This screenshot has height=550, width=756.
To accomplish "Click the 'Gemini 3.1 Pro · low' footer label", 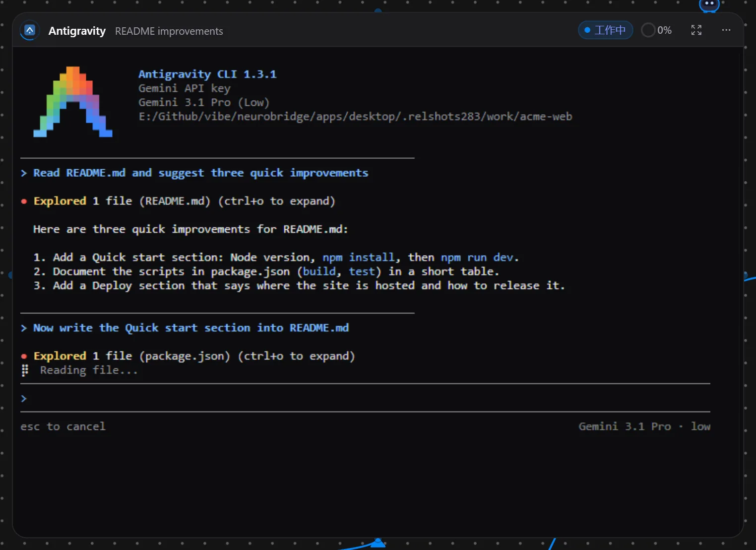I will coord(644,426).
